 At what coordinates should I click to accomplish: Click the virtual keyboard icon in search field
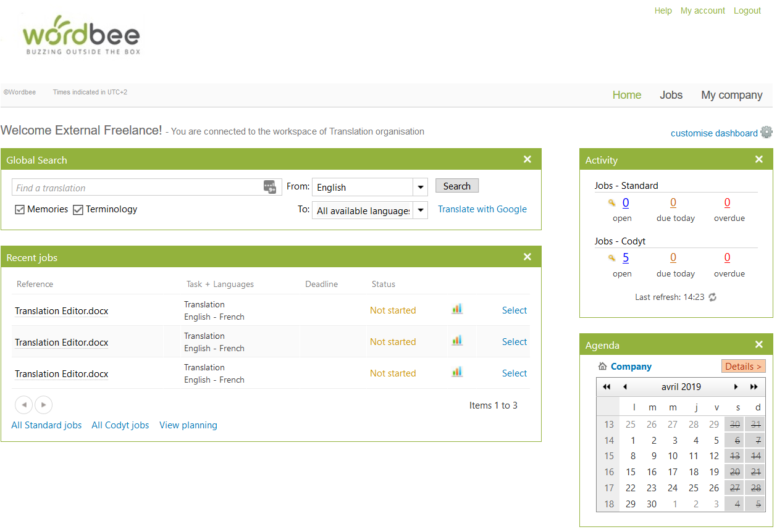click(x=270, y=187)
